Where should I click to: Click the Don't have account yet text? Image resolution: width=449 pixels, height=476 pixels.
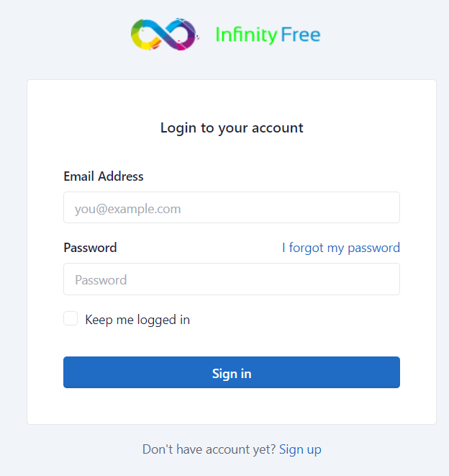pos(209,449)
